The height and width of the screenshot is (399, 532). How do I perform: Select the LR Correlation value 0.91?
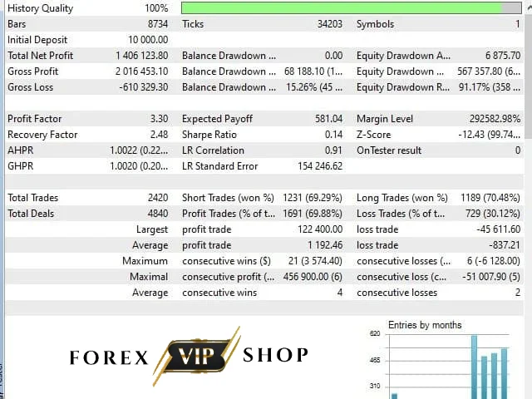(x=333, y=150)
